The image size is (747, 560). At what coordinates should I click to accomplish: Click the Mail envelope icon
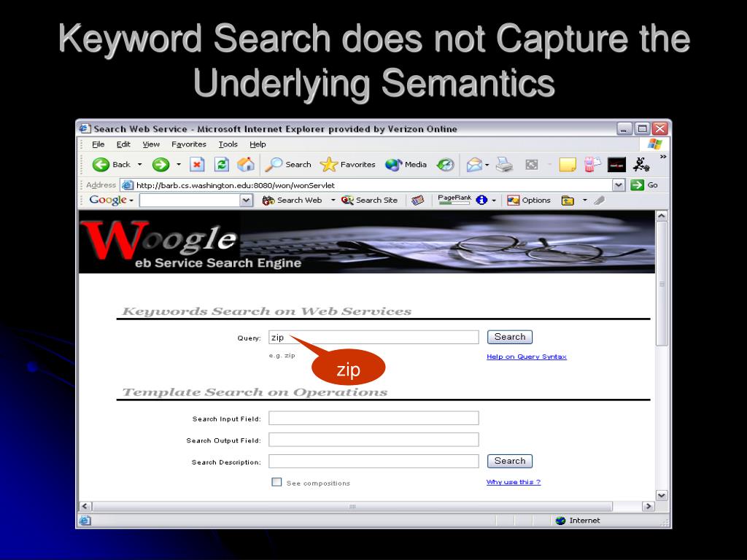(474, 166)
